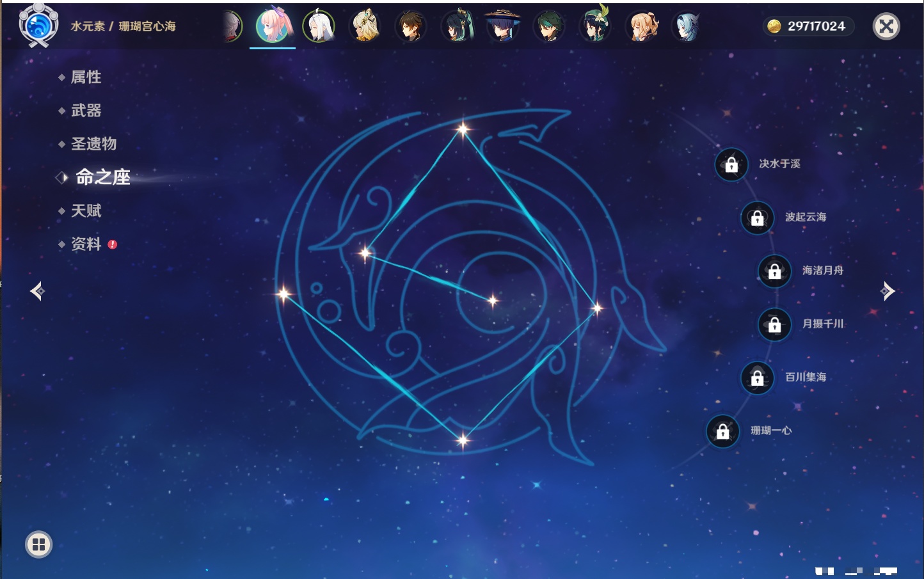The image size is (924, 579).
Task: Choose the Wanderer portrait with wide hat
Action: 502,26
